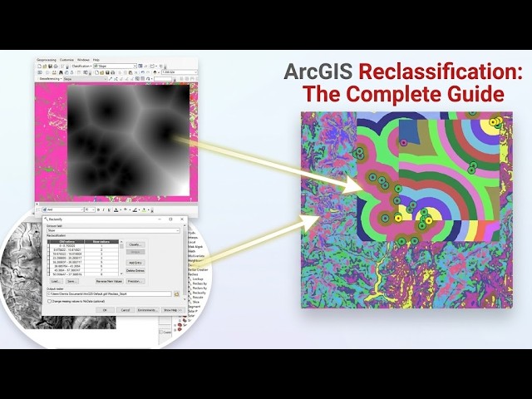
Task: Click the Cut icon in standard toolbar
Action: click(x=120, y=72)
